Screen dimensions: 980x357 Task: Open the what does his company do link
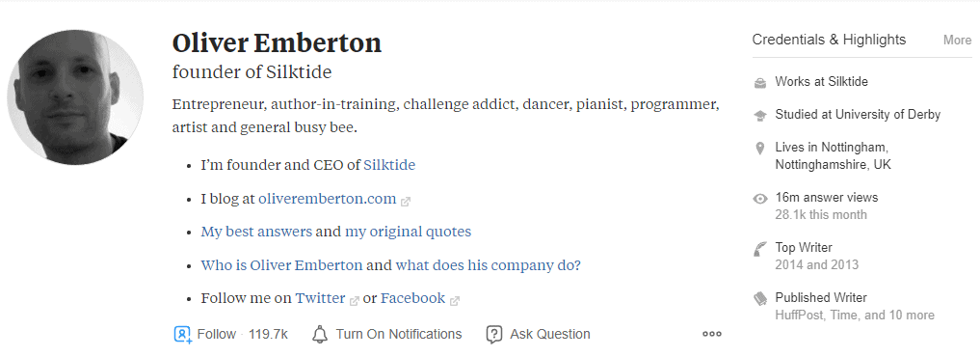tap(489, 265)
